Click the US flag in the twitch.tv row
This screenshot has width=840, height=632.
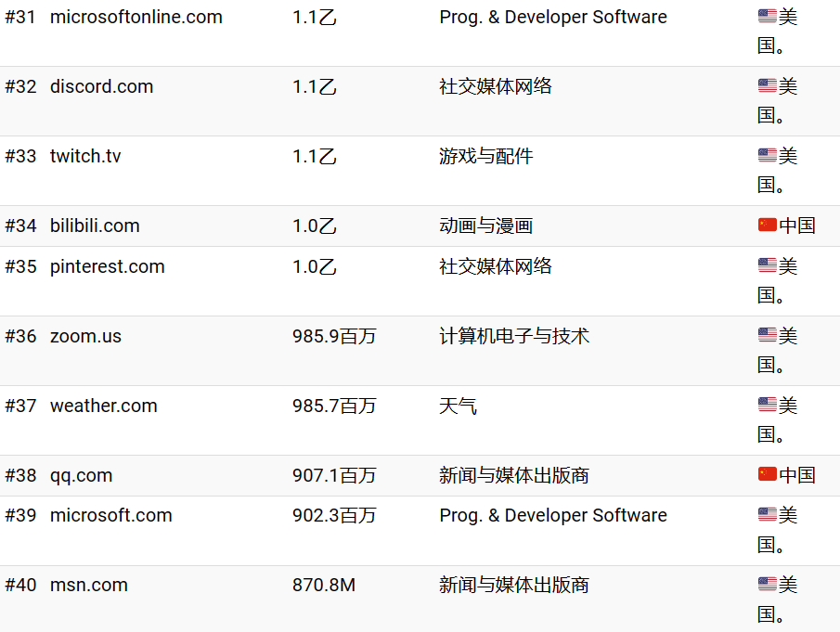click(x=767, y=156)
